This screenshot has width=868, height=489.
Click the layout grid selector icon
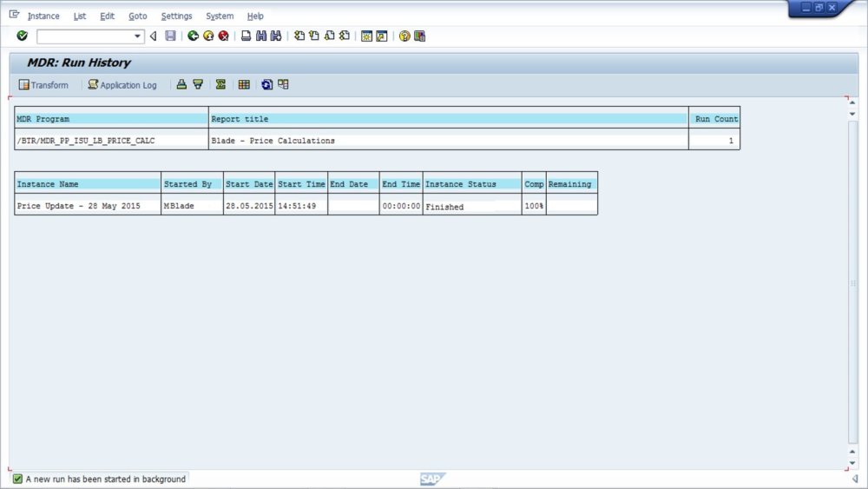[x=244, y=84]
